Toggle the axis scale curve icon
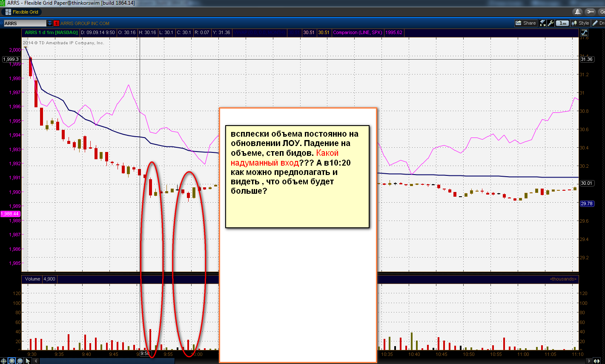This screenshot has height=364, width=605. click(x=584, y=32)
